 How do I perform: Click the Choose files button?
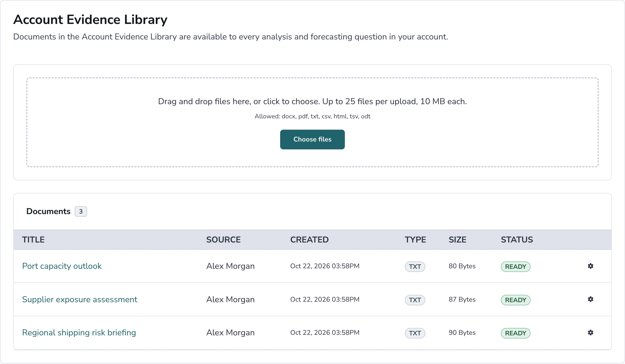312,139
